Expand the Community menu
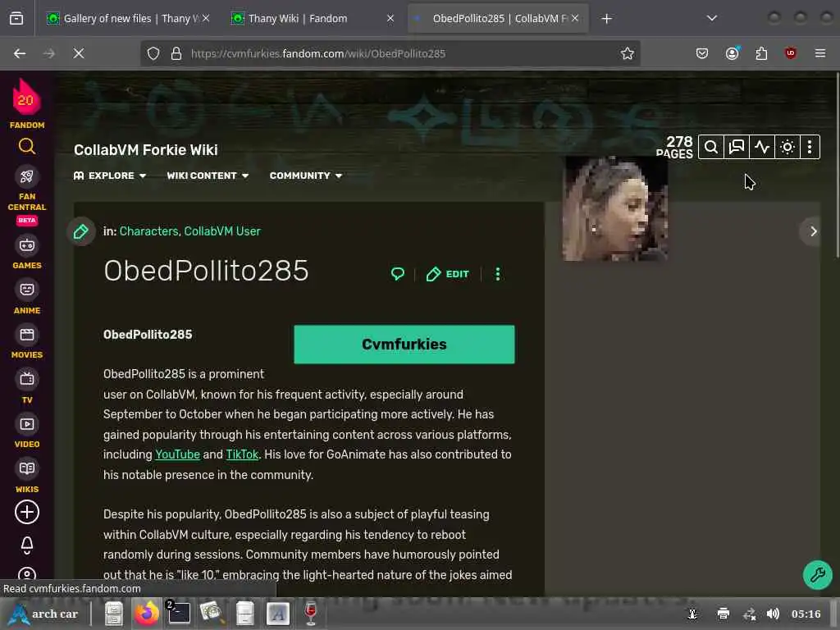The width and height of the screenshot is (840, 630). (305, 176)
